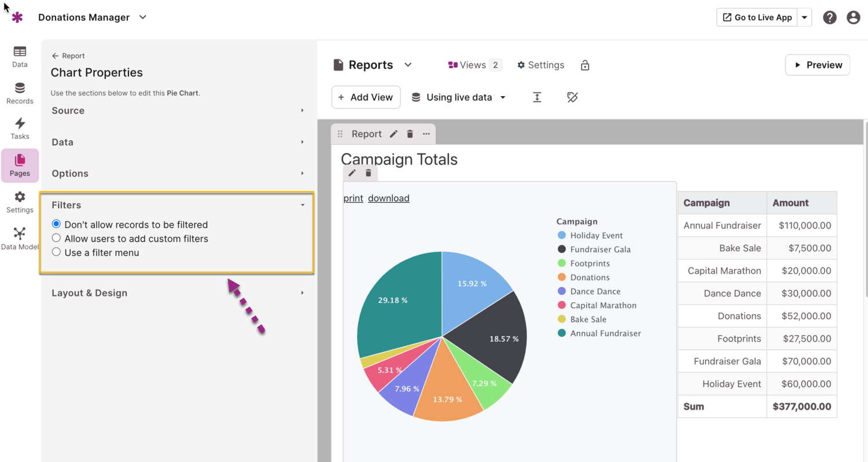Choose the Use a filter menu option

tap(56, 252)
